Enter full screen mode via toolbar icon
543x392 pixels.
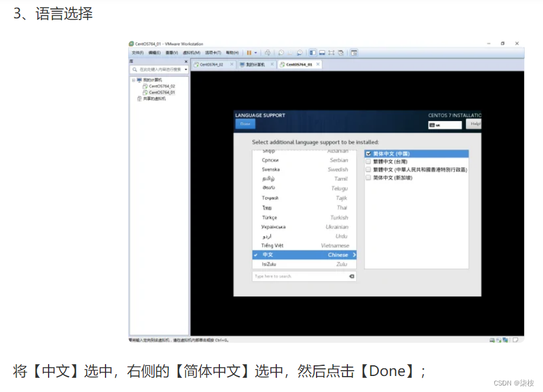[x=331, y=53]
